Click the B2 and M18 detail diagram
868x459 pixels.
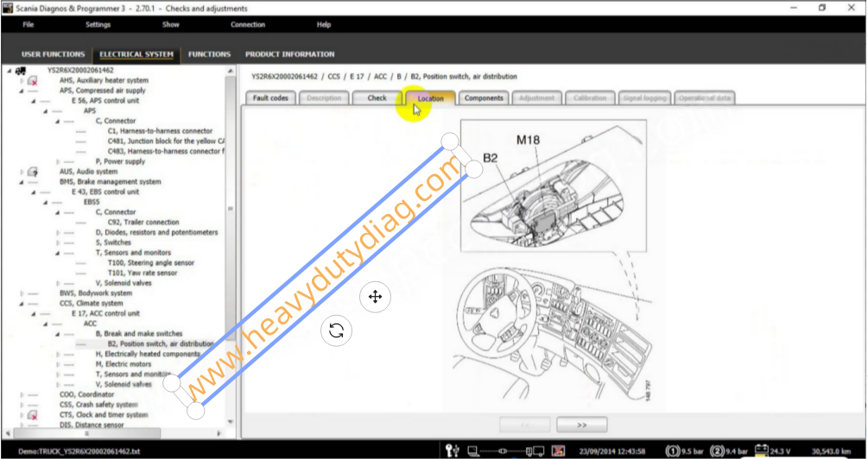point(553,185)
